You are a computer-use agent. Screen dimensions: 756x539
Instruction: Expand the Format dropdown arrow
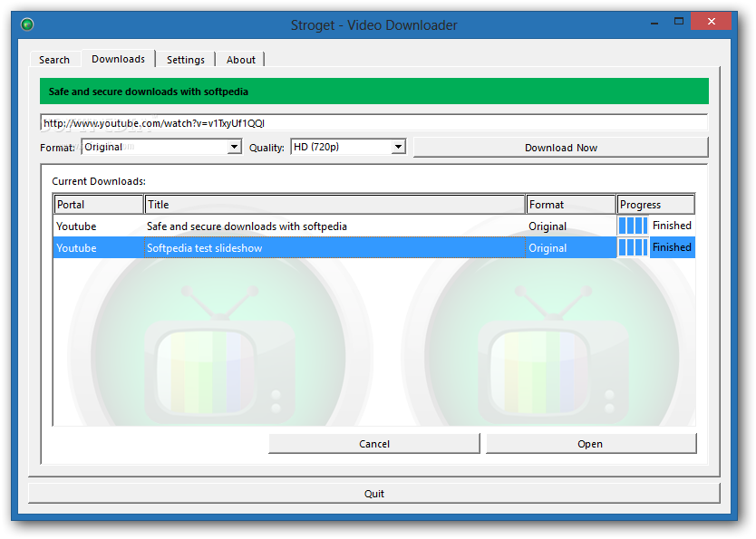234,147
